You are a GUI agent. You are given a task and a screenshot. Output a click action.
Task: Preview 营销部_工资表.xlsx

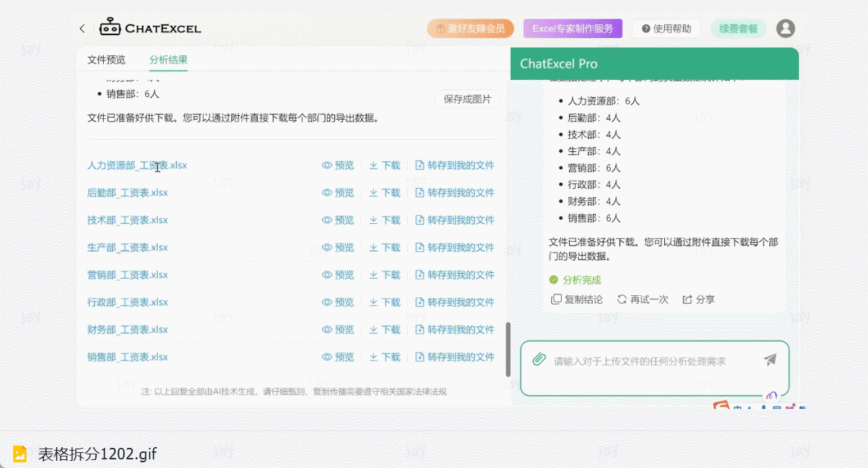[x=338, y=275]
